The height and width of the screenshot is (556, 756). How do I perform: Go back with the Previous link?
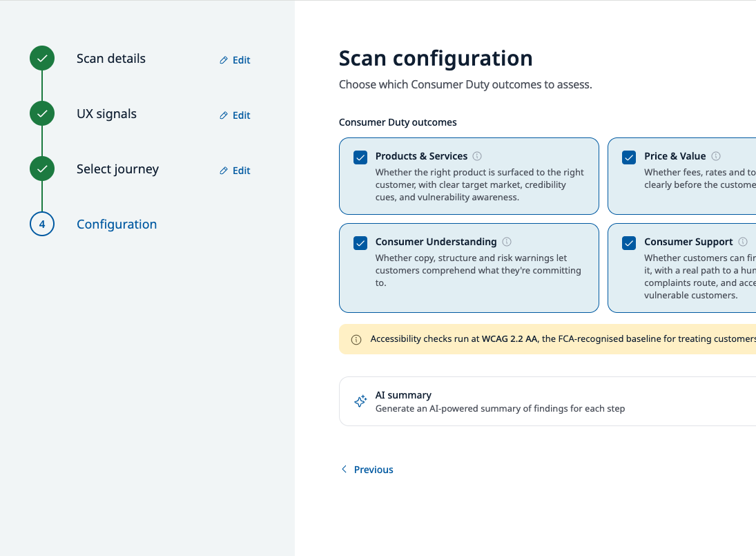pos(367,470)
